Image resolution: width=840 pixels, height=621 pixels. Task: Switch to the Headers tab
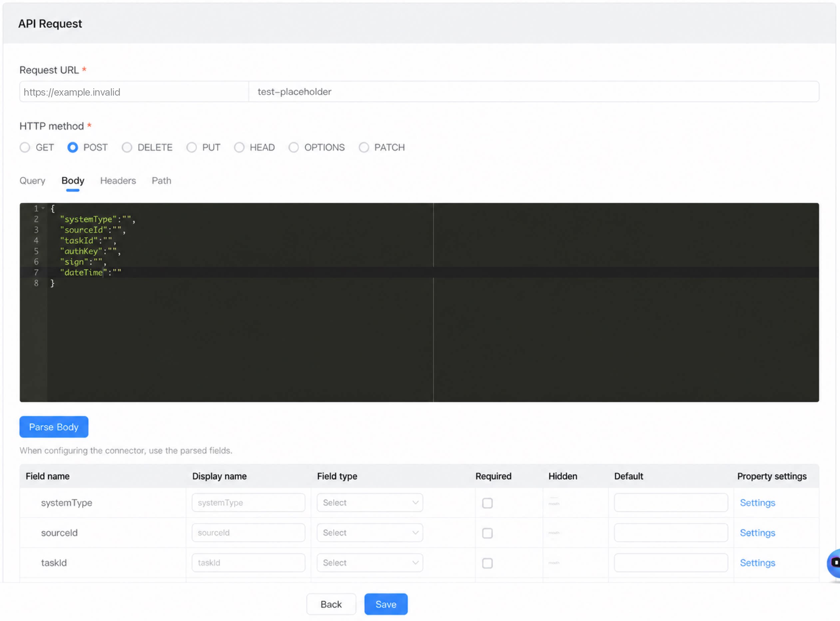(x=118, y=181)
